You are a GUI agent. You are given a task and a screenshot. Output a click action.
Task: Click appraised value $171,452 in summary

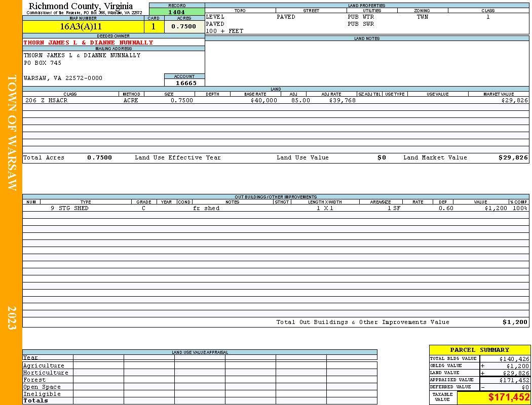(514, 380)
